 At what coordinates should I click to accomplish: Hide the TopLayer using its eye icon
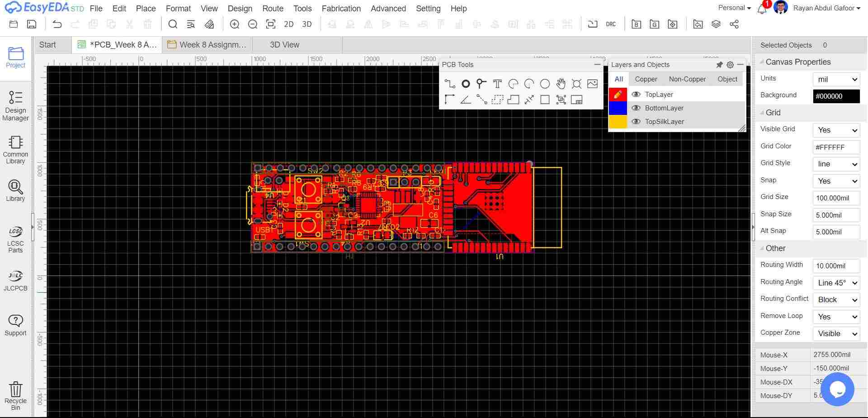coord(636,95)
